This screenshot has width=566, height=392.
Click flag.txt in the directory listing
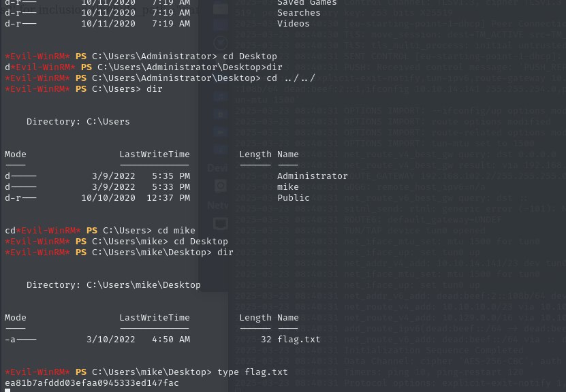(x=298, y=340)
